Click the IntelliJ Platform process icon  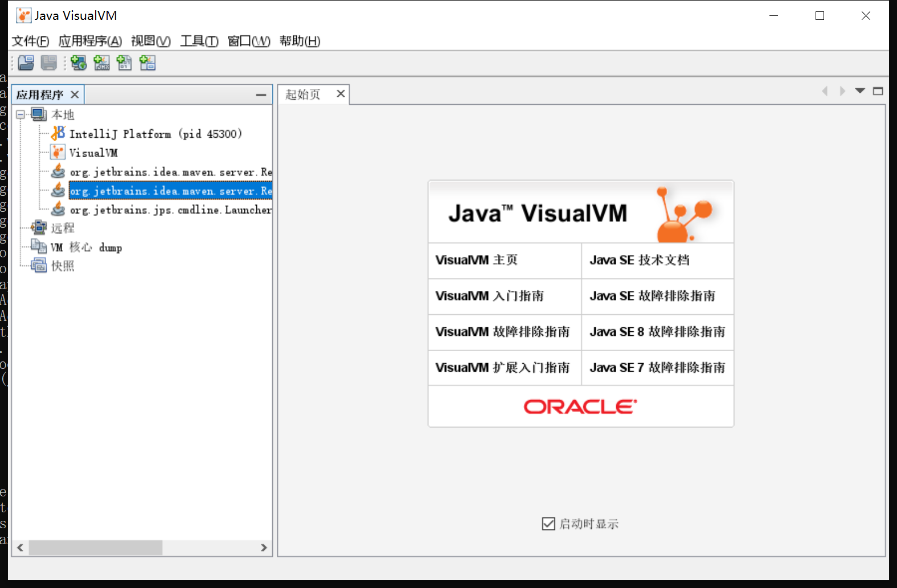(x=58, y=133)
